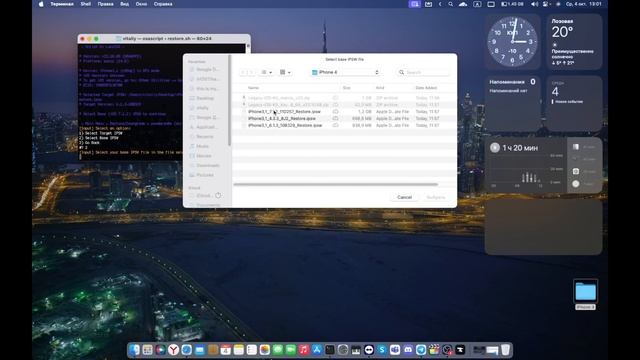This screenshot has width=640, height=360.
Task: Open TeamViewer from the Dock
Action: [x=369, y=350]
